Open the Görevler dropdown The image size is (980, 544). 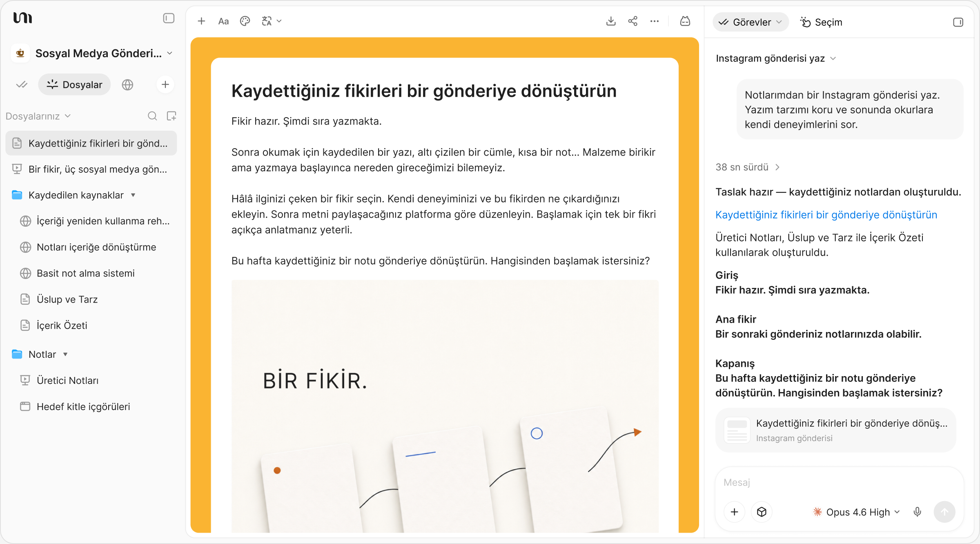(751, 22)
